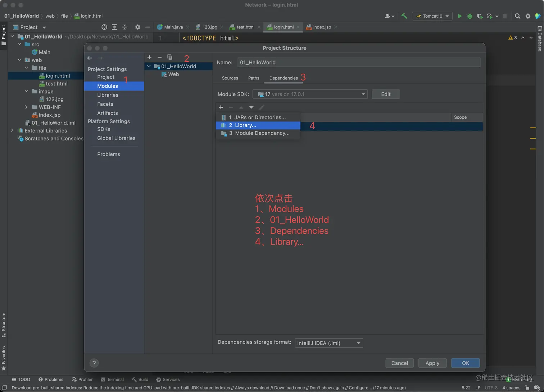Click the Stop run square icon
This screenshot has width=544, height=392.
click(x=505, y=16)
